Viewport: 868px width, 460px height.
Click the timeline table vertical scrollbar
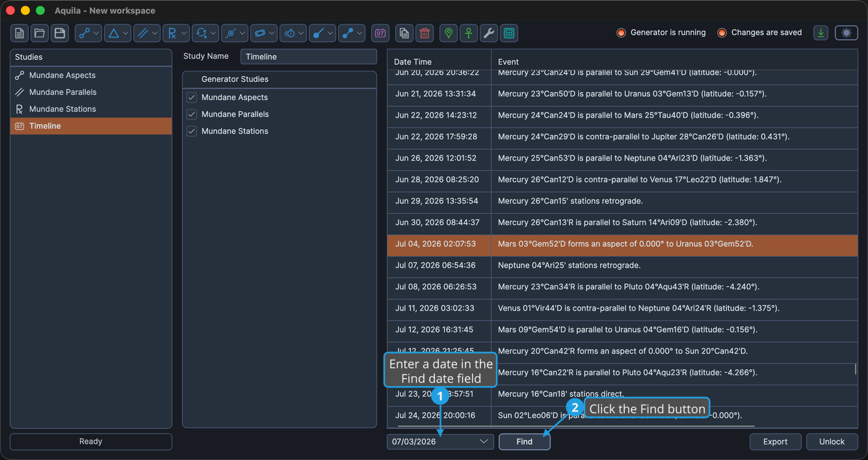(855, 368)
